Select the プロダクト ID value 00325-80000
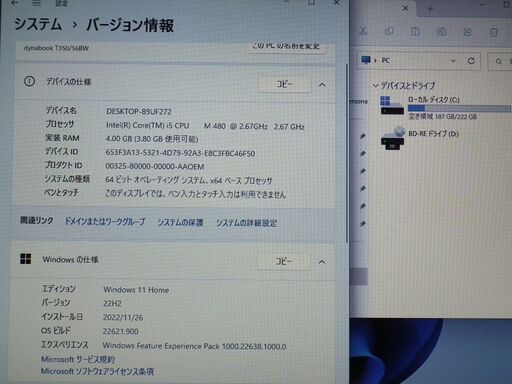 [x=155, y=166]
